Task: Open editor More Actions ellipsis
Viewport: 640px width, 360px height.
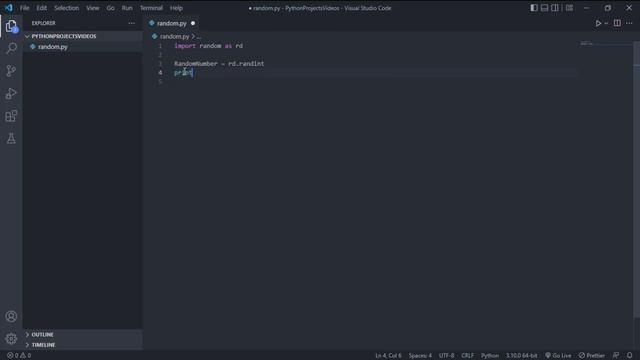Action: [x=629, y=23]
